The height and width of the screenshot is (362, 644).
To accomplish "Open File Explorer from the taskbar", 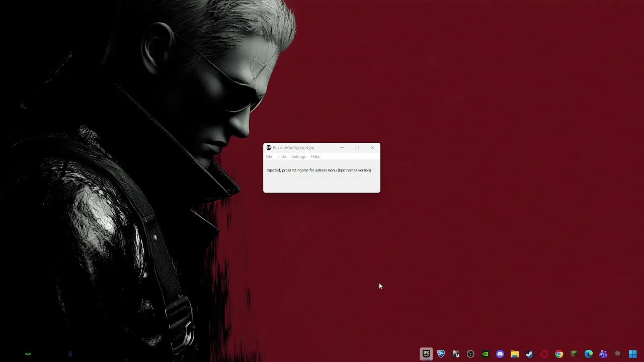I will coord(515,354).
